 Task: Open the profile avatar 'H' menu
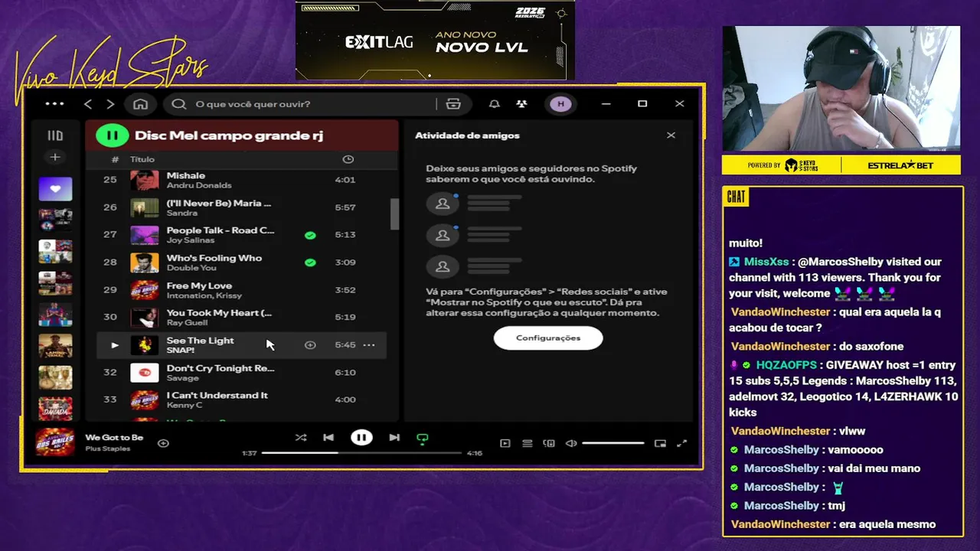click(560, 104)
